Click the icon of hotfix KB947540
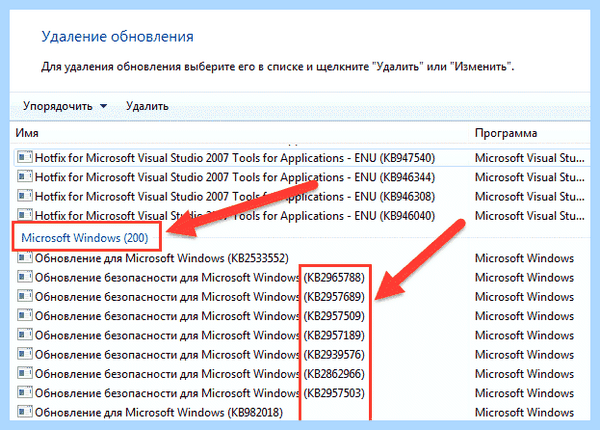 [x=24, y=157]
